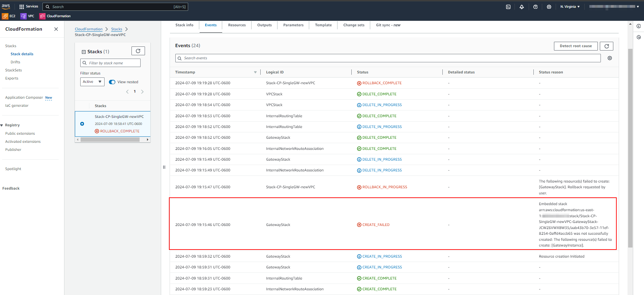Click the stacks list left scroll arrow

(x=78, y=139)
